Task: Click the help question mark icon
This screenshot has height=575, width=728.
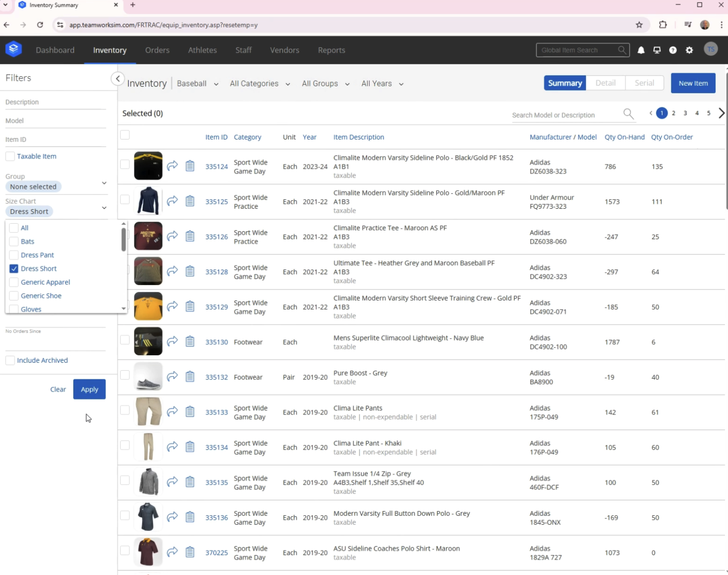Action: point(673,50)
